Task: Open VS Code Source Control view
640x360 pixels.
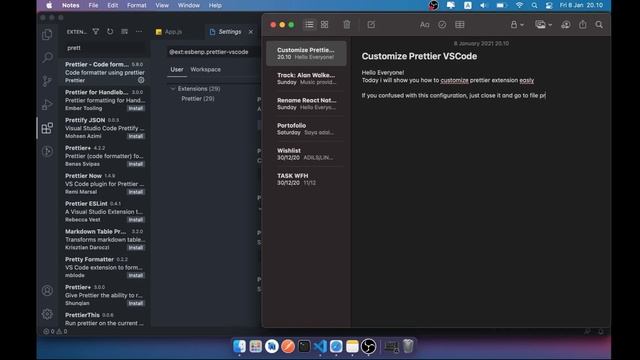Action: coord(47,81)
